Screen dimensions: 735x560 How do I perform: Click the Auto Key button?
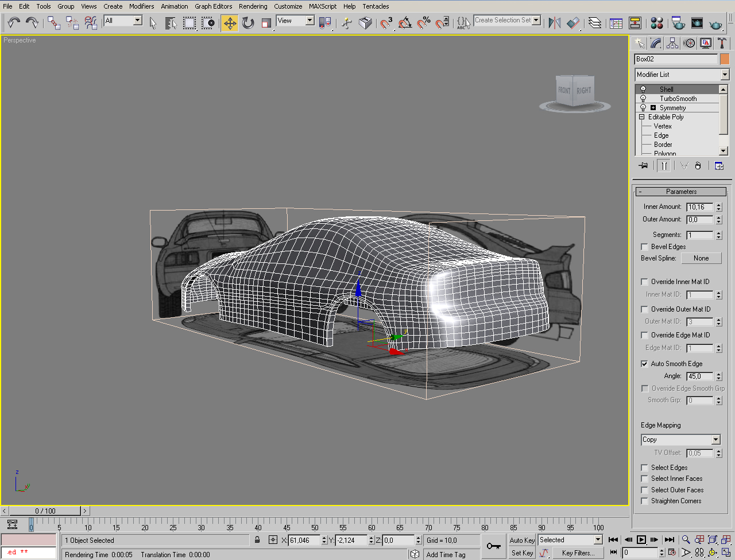(x=522, y=540)
